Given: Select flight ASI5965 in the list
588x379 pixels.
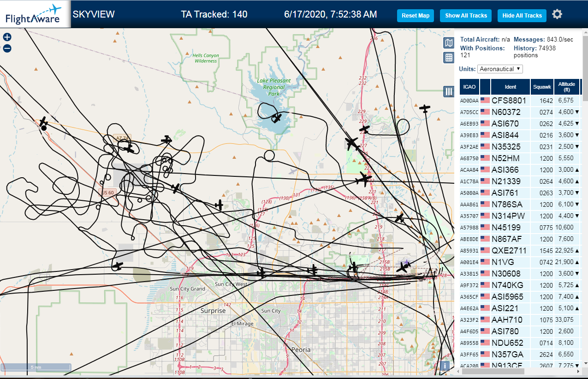Looking at the screenshot, I should [x=507, y=296].
